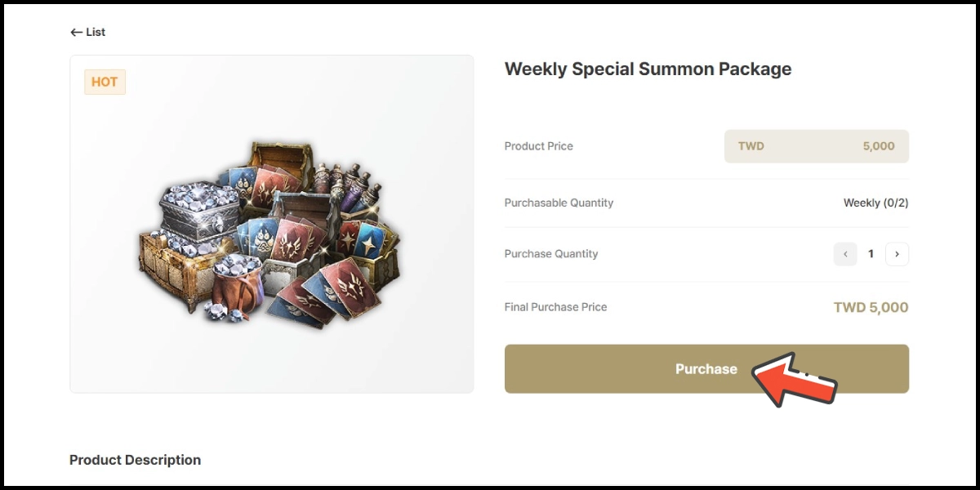Go back via the List link text

point(96,33)
